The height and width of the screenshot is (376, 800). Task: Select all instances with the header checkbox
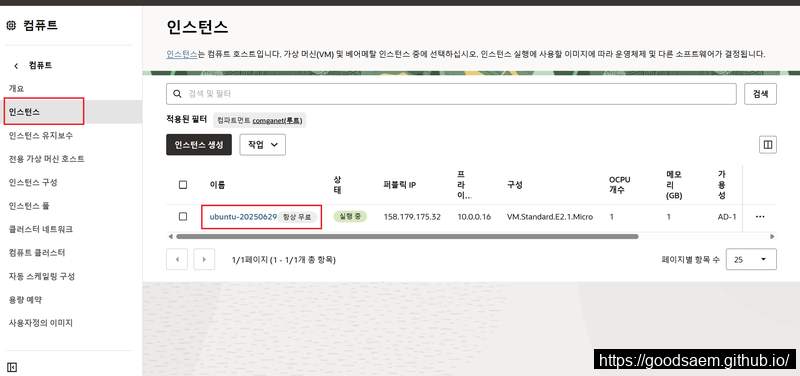click(x=183, y=185)
